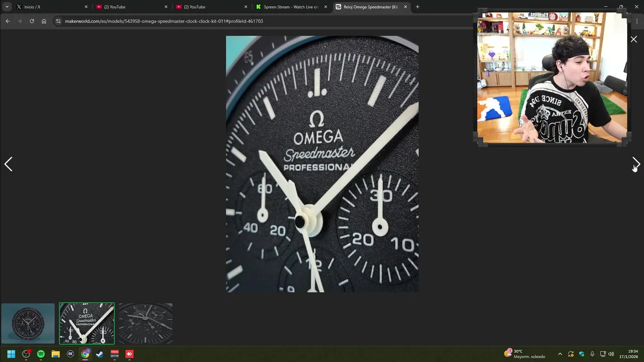Show hidden system tray icons
The height and width of the screenshot is (362, 644).
click(x=560, y=354)
